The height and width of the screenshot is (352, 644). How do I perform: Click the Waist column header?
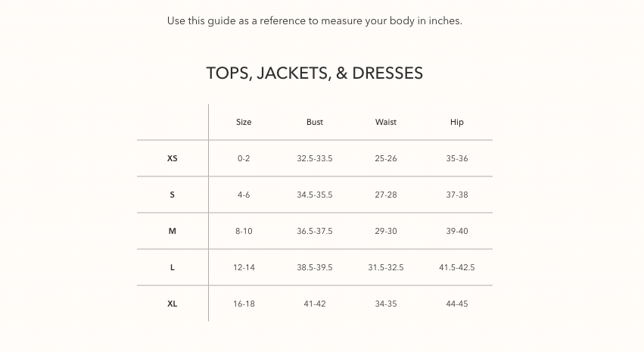pos(386,122)
